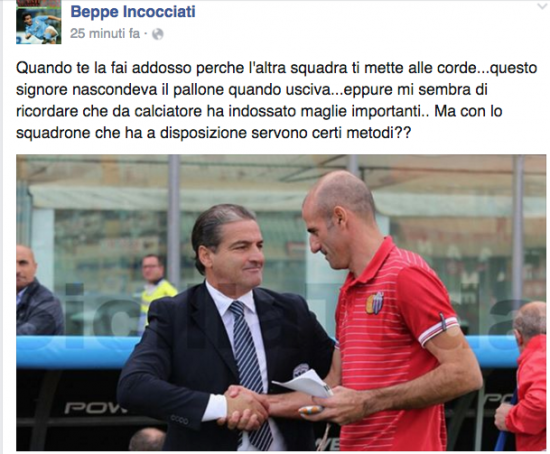This screenshot has height=454, width=550.
Task: Click the white paper sheet being held
Action: pos(304,385)
